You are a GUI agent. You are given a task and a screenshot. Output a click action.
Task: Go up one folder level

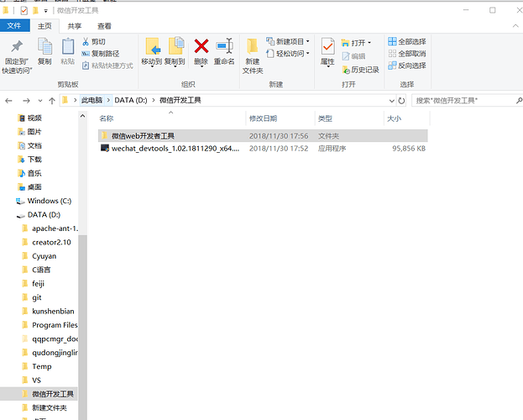tap(52, 101)
